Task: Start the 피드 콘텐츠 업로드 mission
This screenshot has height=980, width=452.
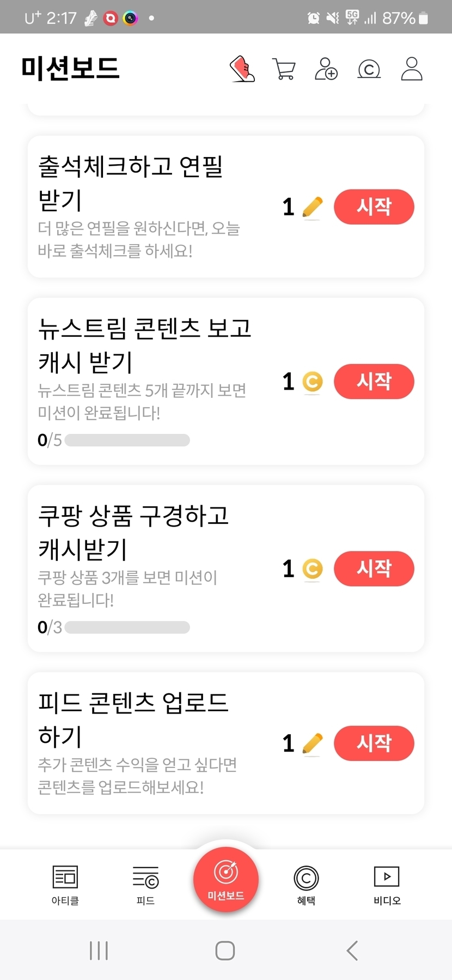Action: coord(374,743)
